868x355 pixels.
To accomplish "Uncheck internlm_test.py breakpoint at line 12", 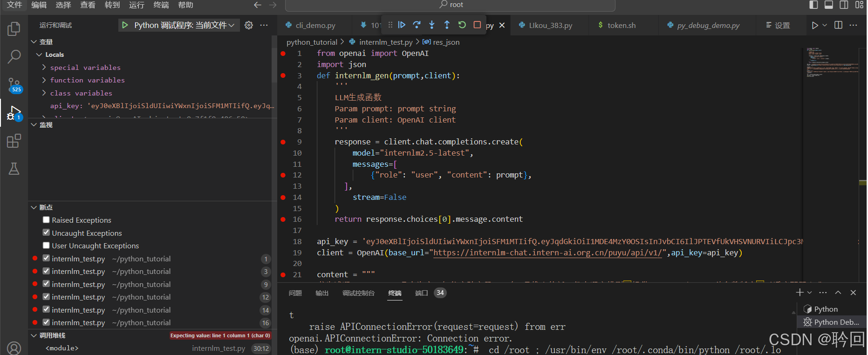I will 46,297.
